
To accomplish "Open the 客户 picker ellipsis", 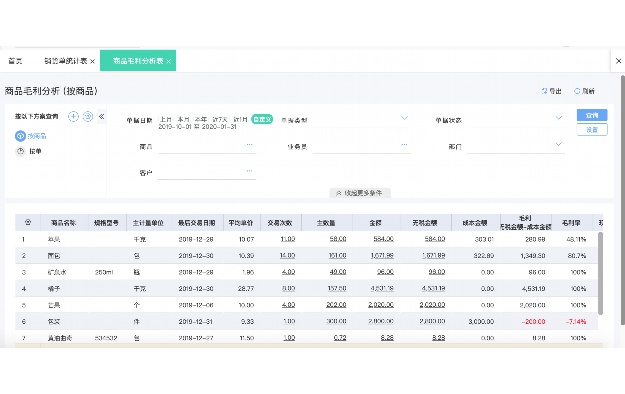I will tap(250, 171).
